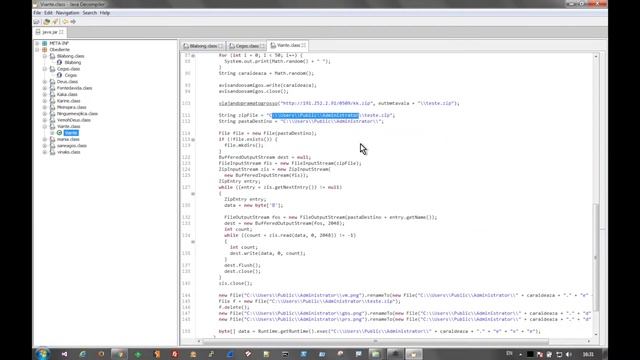The image size is (640, 360).
Task: Collapse the Bilabong.class tree node
Action: [x=45, y=56]
